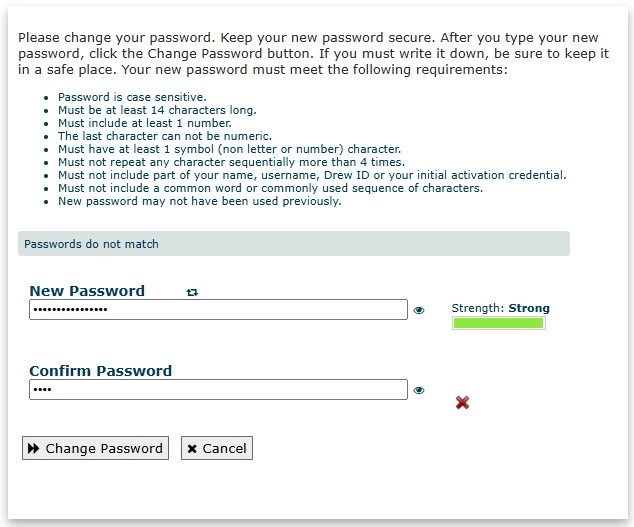
Task: Reveal the Confirm Password text via eye icon
Action: 419,390
